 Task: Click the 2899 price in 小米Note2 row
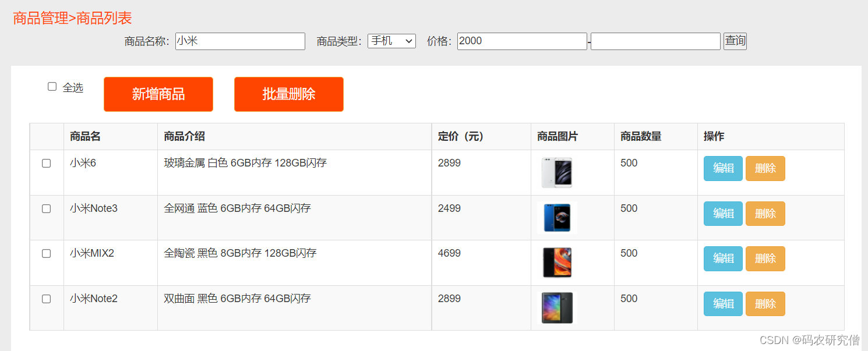pos(449,299)
